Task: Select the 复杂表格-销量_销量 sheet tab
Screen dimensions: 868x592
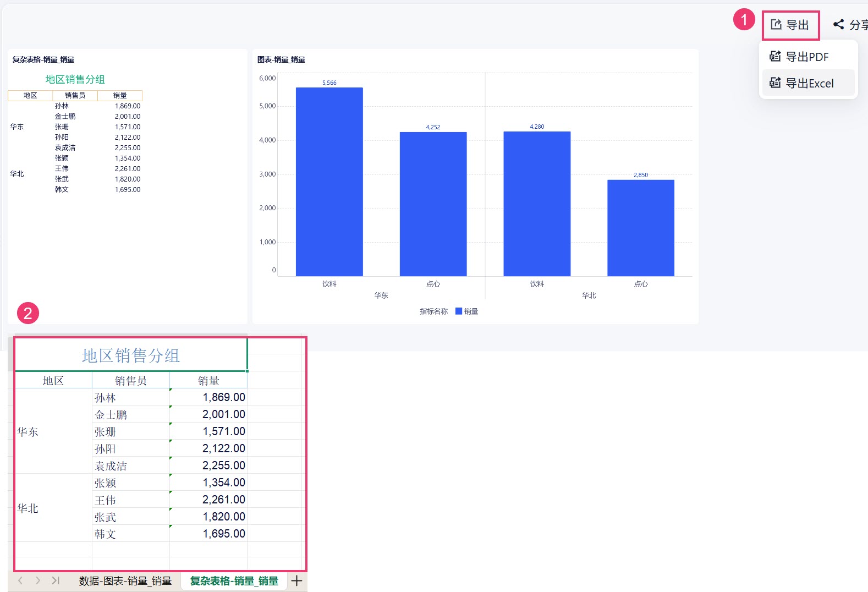Action: [x=234, y=581]
